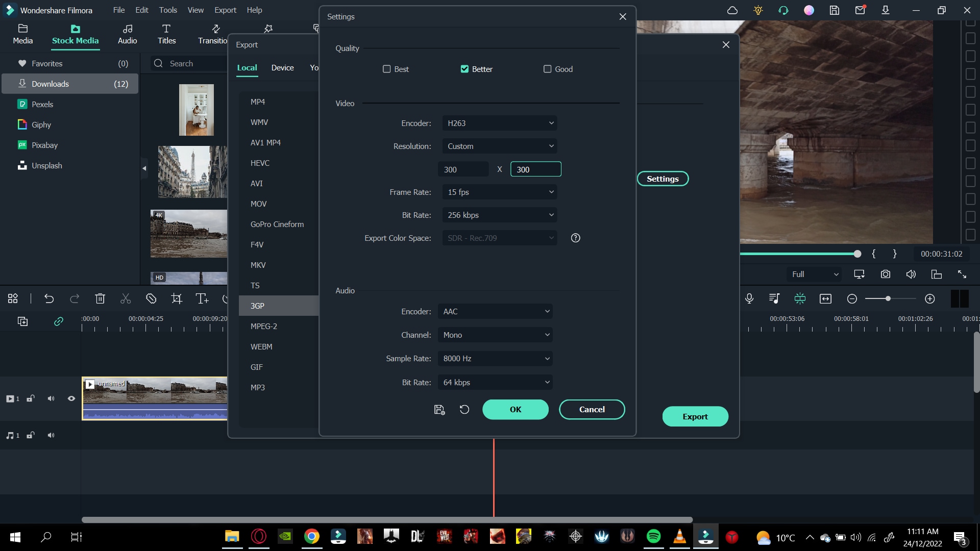
Task: Expand the Frame Rate 15 fps dropdown
Action: (499, 192)
